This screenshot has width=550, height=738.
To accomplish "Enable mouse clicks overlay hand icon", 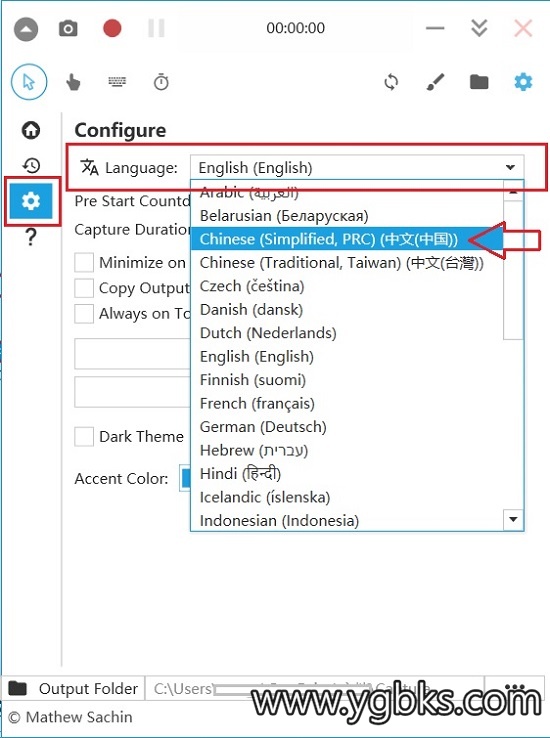I will pos(73,83).
